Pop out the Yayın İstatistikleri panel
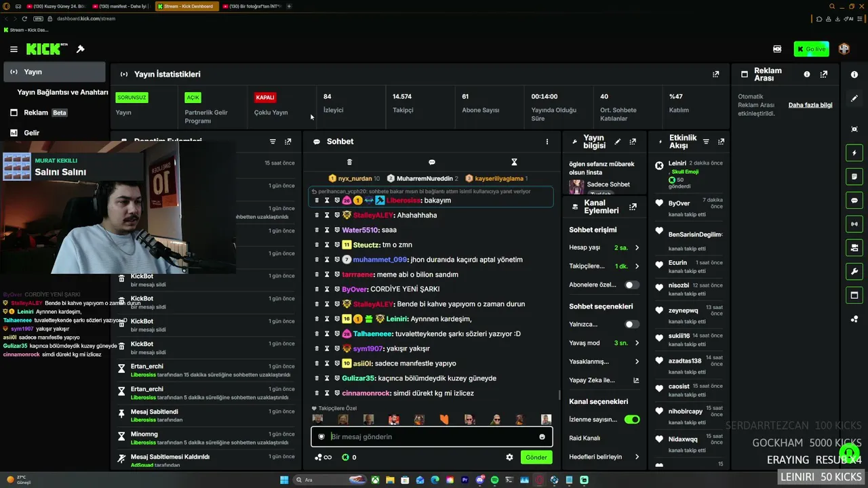This screenshot has height=488, width=868. click(x=715, y=74)
